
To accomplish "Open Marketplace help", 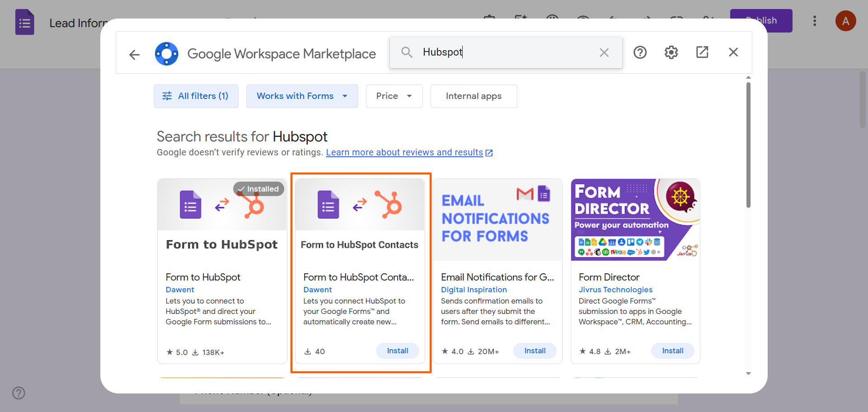I will coord(640,52).
